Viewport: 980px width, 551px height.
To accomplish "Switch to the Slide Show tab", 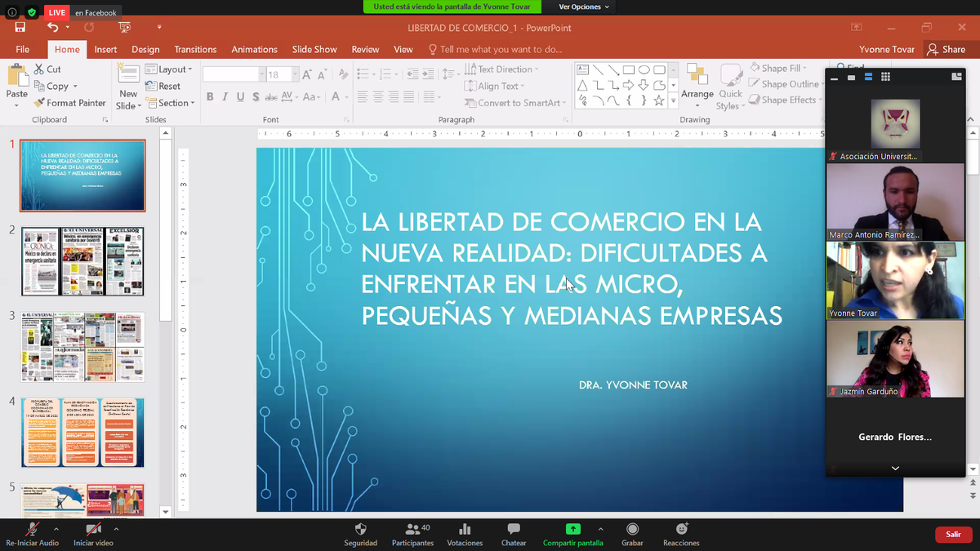I will point(314,49).
